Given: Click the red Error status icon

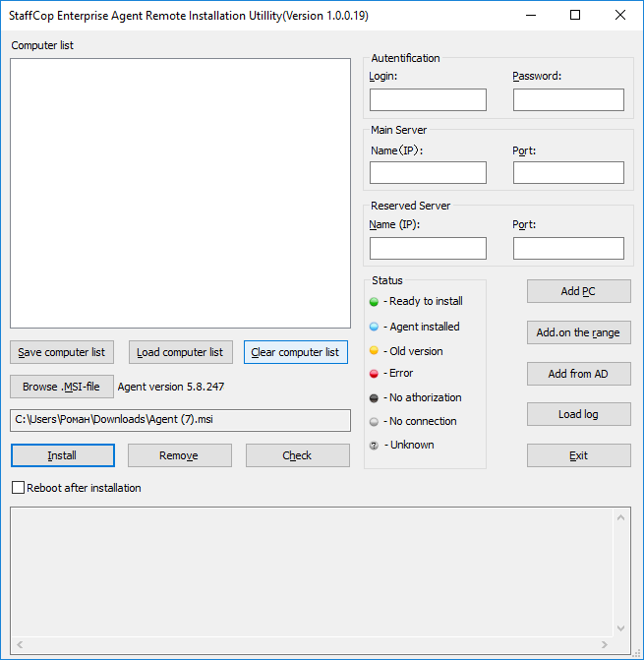Looking at the screenshot, I should coord(374,374).
